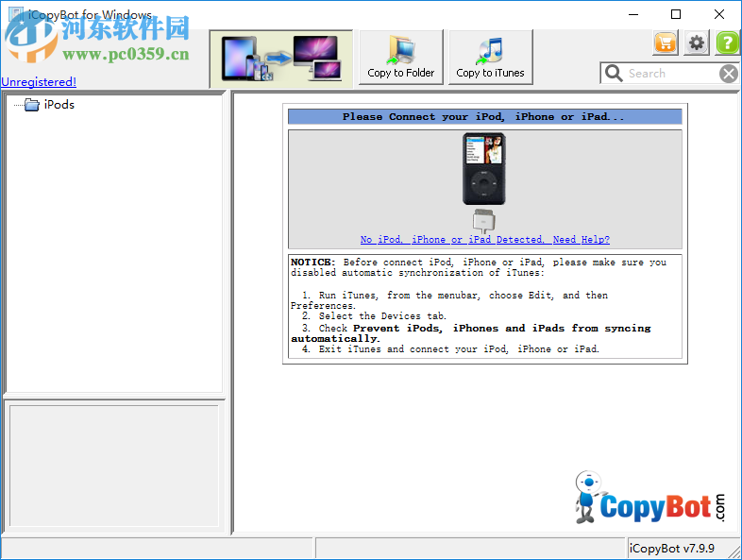Click the CopyBot.com logo
The height and width of the screenshot is (560, 742).
coord(650,499)
